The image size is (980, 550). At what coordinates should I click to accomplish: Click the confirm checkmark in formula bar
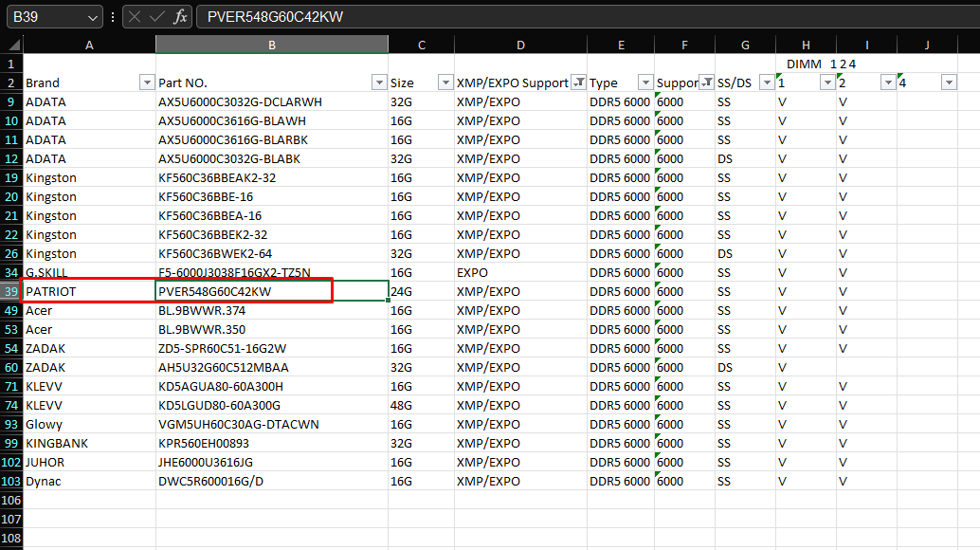coord(157,17)
